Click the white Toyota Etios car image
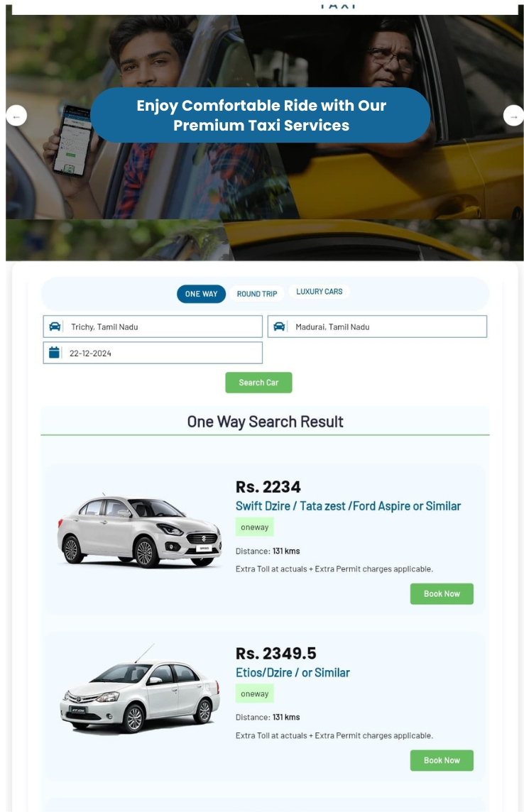The image size is (524, 812). pos(140,688)
